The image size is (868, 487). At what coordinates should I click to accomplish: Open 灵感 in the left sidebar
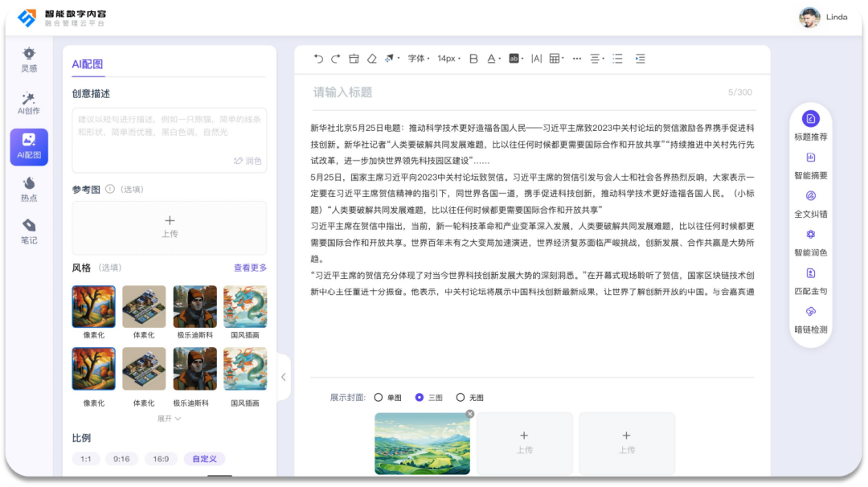(29, 59)
